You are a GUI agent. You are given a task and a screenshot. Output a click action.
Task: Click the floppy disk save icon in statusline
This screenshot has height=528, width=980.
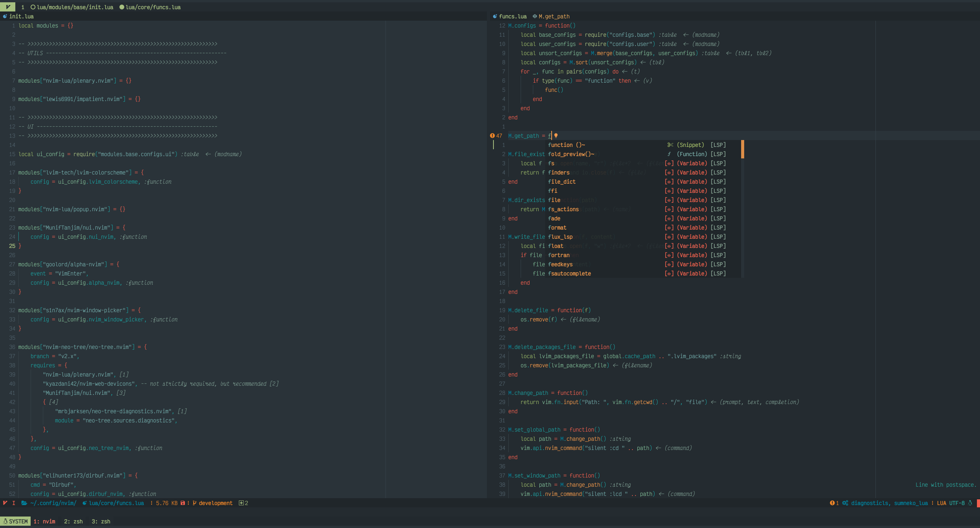[183, 503]
